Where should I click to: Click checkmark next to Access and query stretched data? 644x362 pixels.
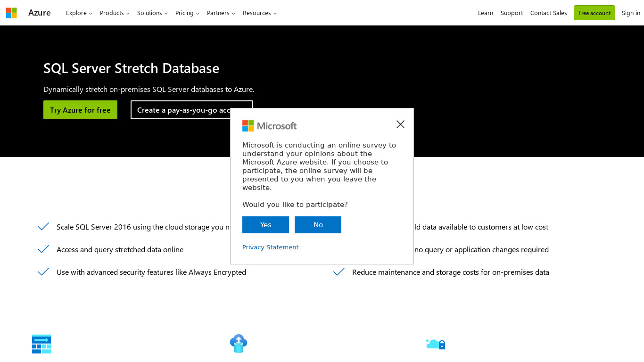click(x=43, y=249)
